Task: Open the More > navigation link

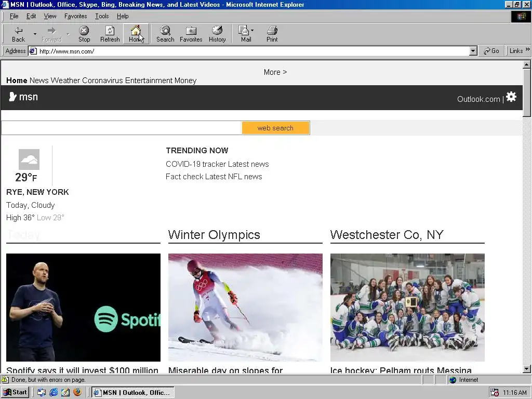Action: (275, 72)
